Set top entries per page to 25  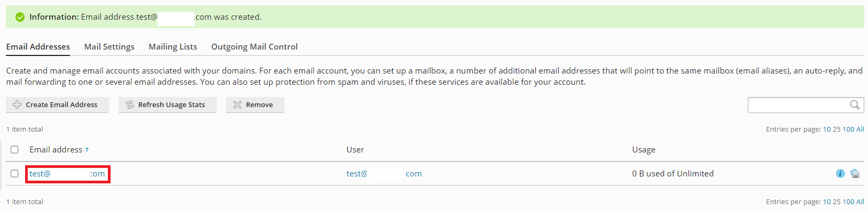[x=836, y=130]
